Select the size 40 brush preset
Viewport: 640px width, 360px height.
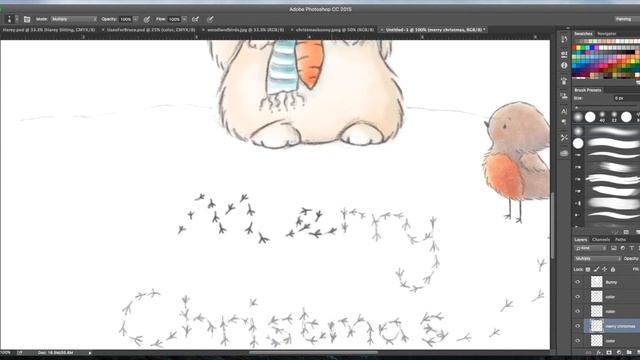(602, 118)
